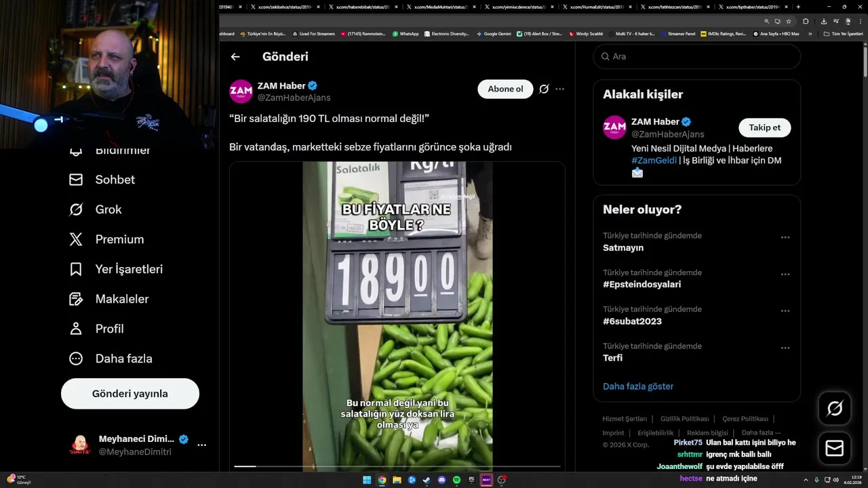Open the floating Grok button at bottom right
The height and width of the screenshot is (488, 868).
pos(835,409)
